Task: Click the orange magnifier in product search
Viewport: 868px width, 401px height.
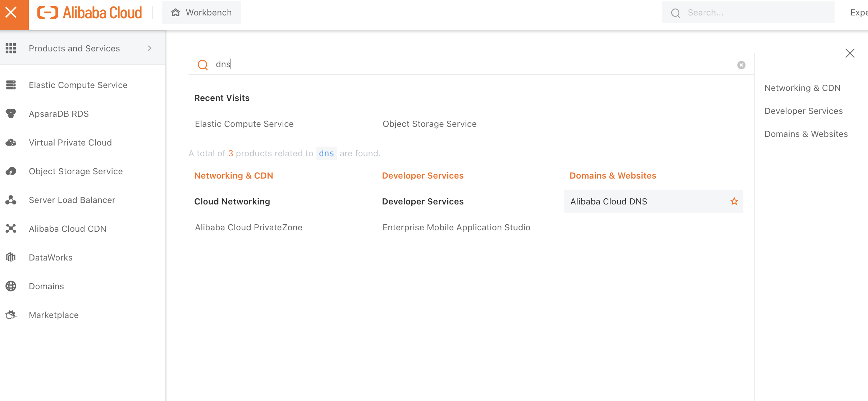Action: coord(203,65)
